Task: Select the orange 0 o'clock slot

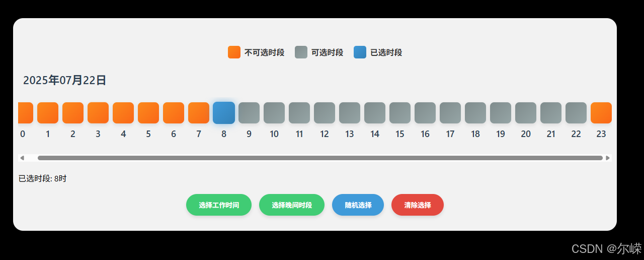Action: point(26,113)
